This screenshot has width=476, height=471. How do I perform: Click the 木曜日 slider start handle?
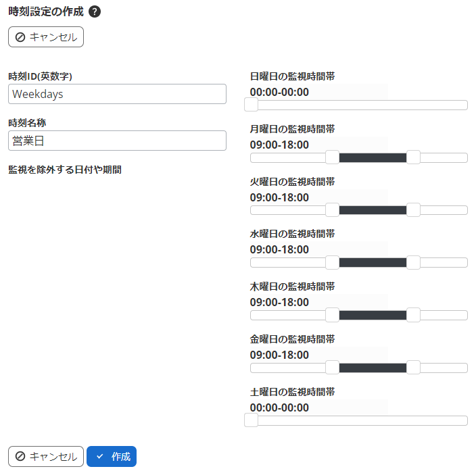[332, 315]
